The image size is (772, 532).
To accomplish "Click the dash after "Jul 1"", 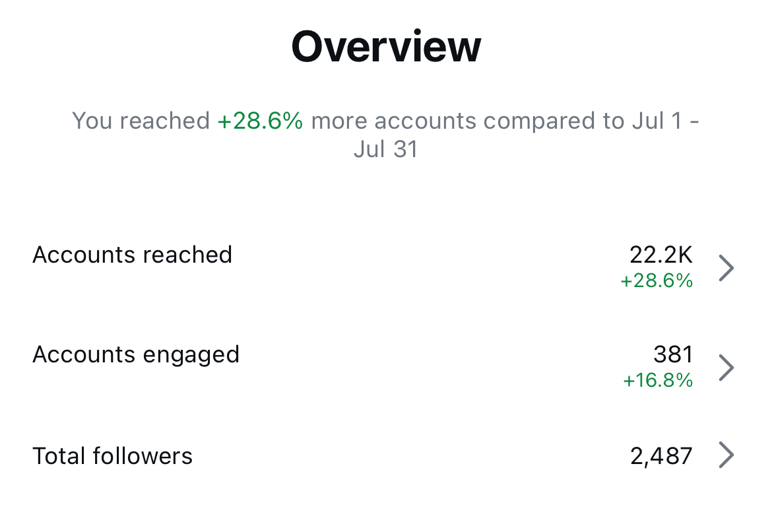I will tap(694, 121).
